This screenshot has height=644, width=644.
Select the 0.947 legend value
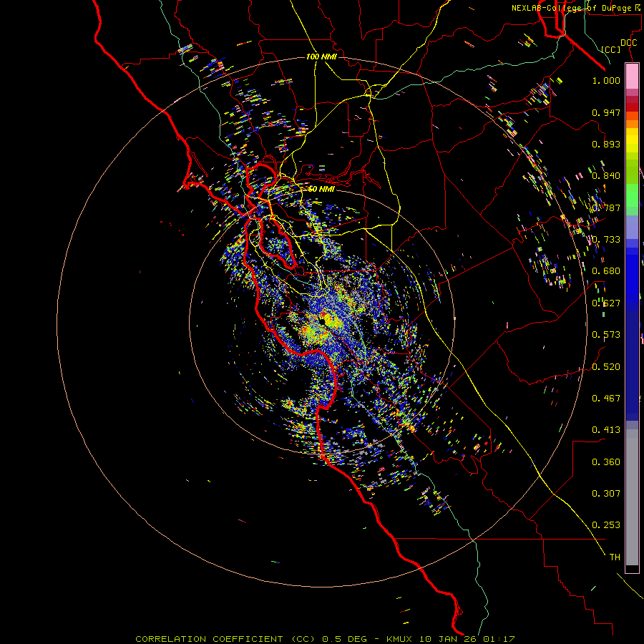pos(606,112)
